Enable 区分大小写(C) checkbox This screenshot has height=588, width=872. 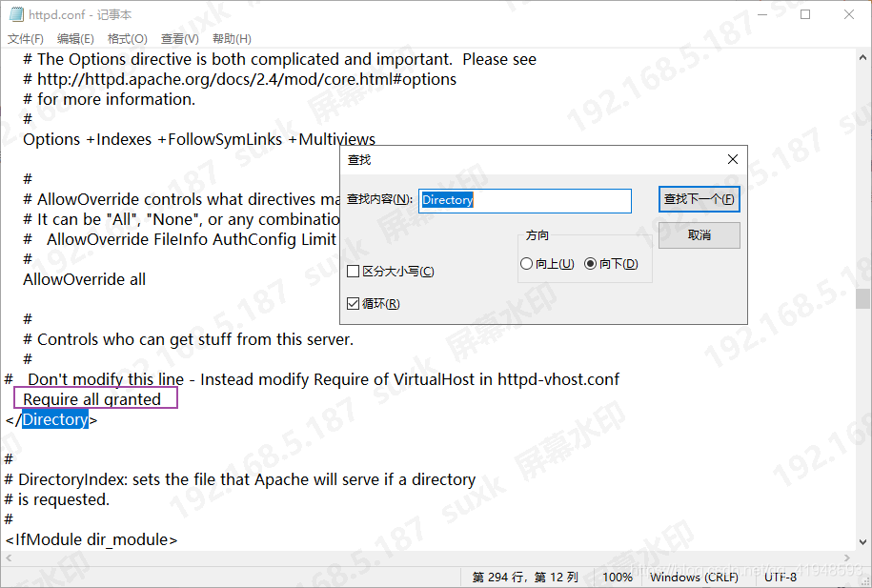pos(390,272)
